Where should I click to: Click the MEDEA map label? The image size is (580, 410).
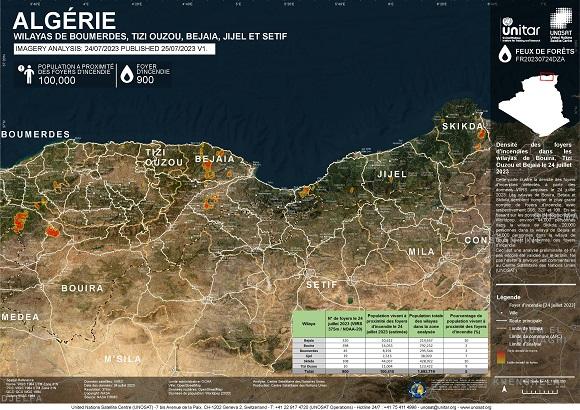(20, 317)
